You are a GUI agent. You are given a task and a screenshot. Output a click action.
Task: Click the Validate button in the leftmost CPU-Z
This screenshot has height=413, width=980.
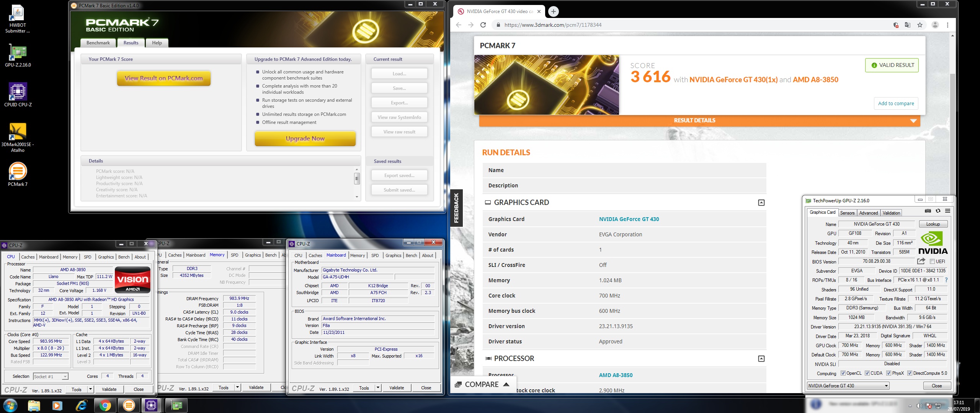tap(109, 389)
